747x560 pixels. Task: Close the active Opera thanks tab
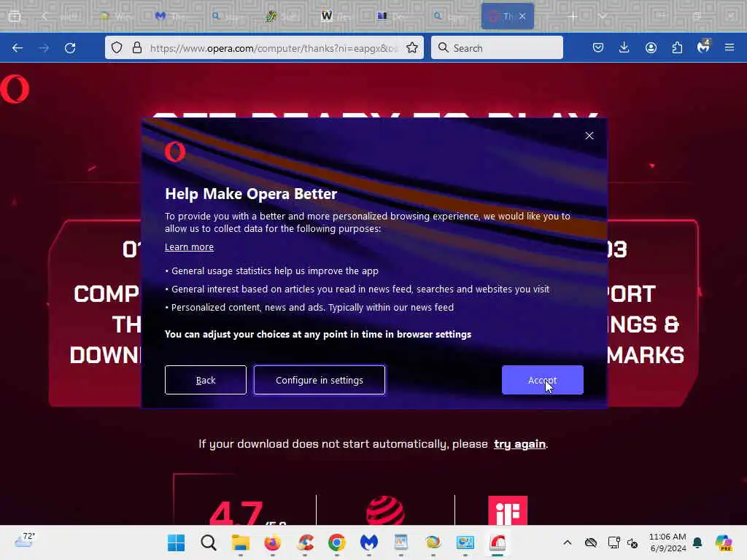point(522,16)
